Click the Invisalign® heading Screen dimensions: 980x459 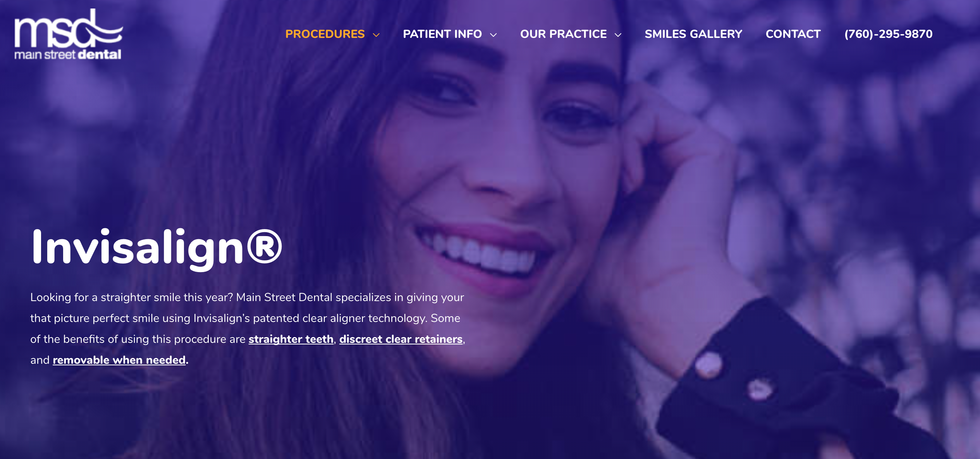tap(156, 248)
